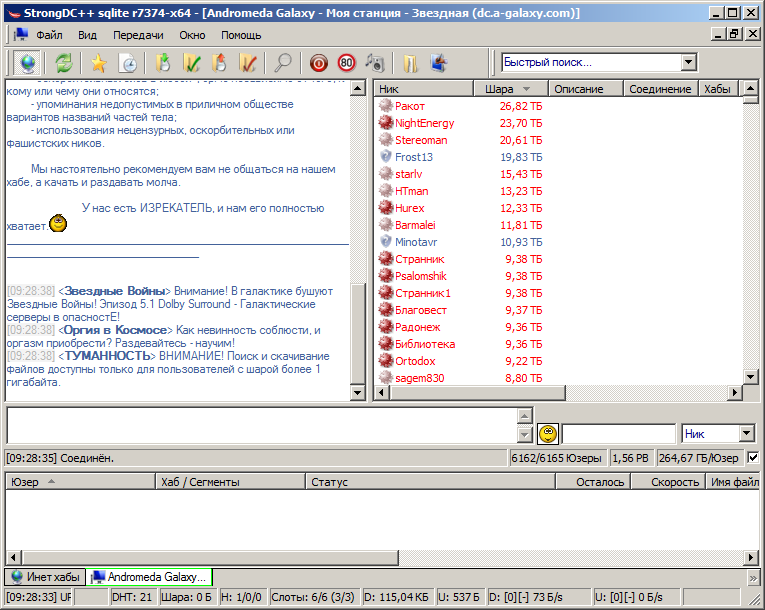765x610 pixels.
Task: Click the user list scroll down arrow
Action: [x=750, y=376]
